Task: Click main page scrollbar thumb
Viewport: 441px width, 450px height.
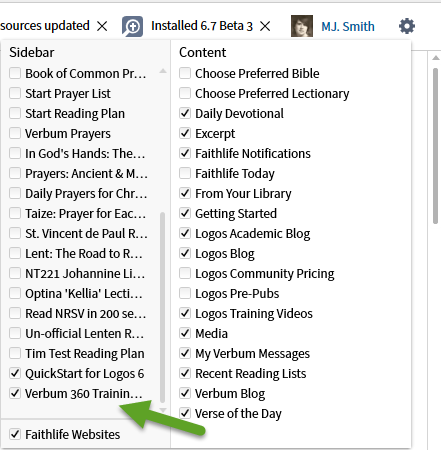Action: coord(435,146)
